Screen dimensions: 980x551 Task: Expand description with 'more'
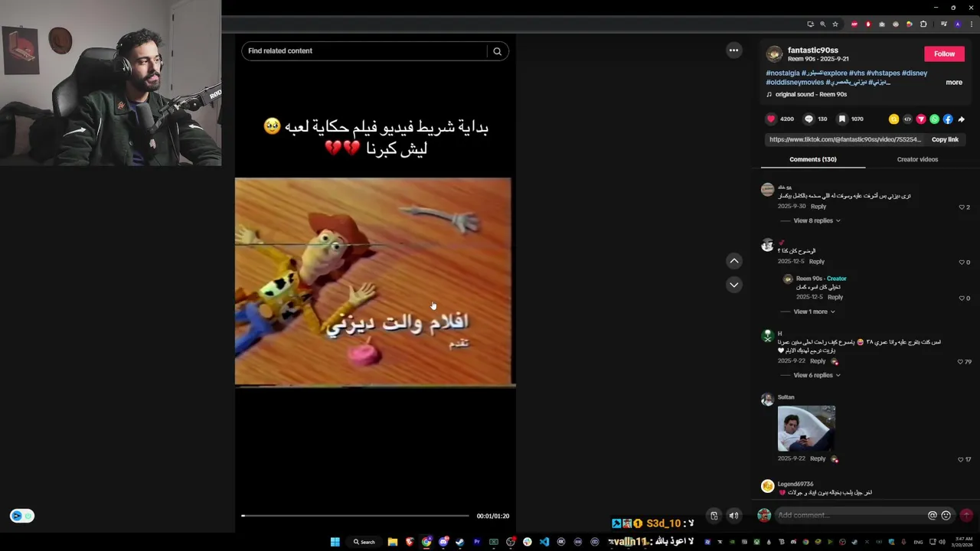pyautogui.click(x=954, y=82)
